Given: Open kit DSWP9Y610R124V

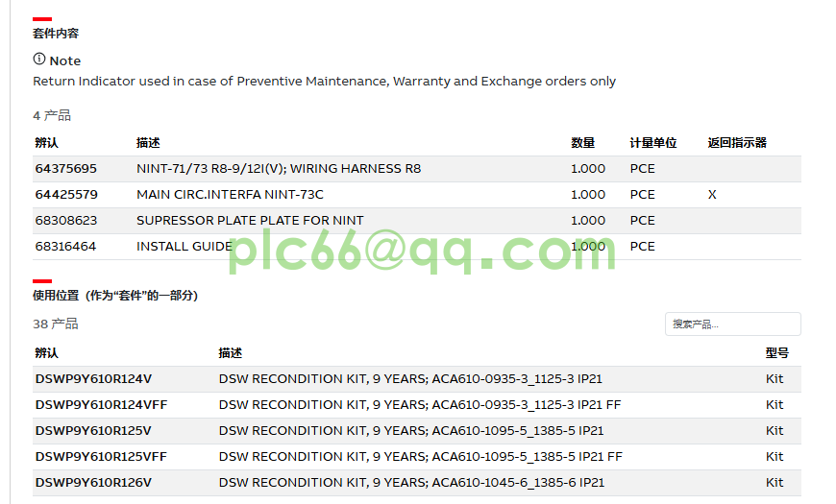Looking at the screenshot, I should pyautogui.click(x=93, y=379).
